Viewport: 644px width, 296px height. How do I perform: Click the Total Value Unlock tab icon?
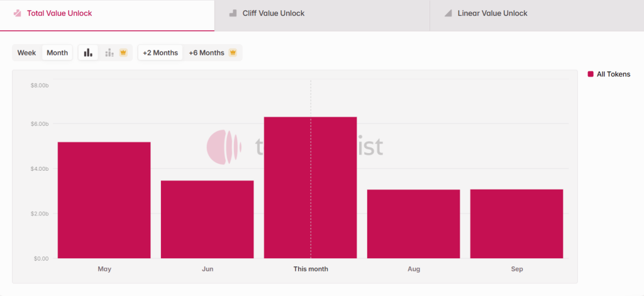point(18,13)
